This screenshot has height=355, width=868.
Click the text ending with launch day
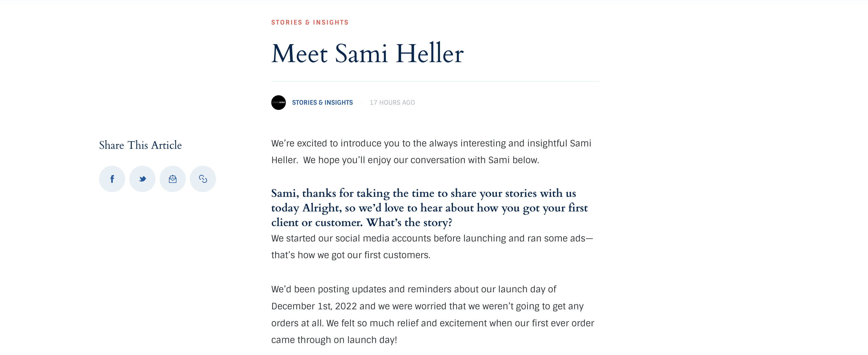335,340
